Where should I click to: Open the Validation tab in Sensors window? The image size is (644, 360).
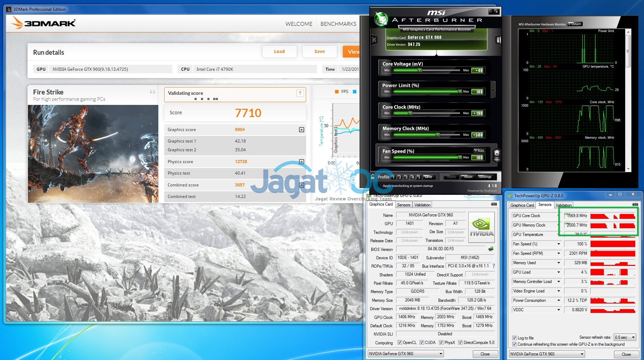click(x=563, y=205)
